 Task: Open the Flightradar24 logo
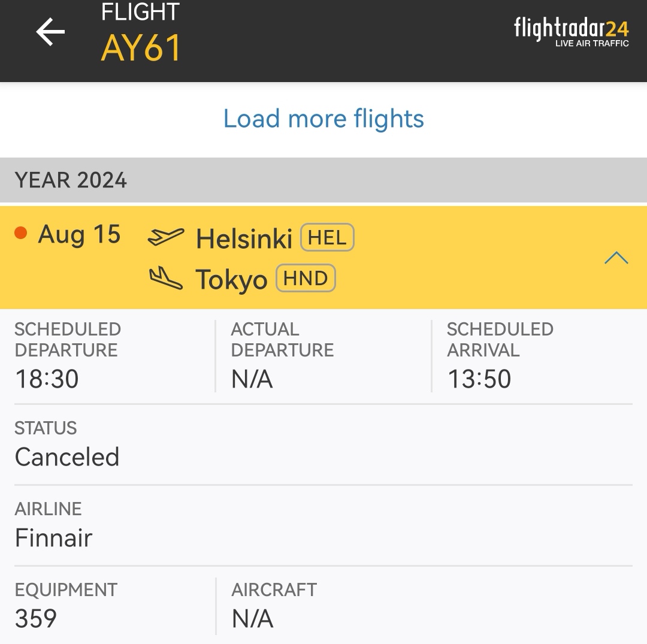tap(571, 32)
